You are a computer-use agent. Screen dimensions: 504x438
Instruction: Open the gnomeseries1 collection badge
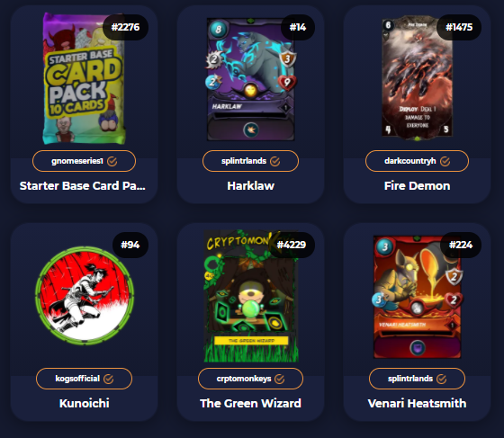coord(85,161)
